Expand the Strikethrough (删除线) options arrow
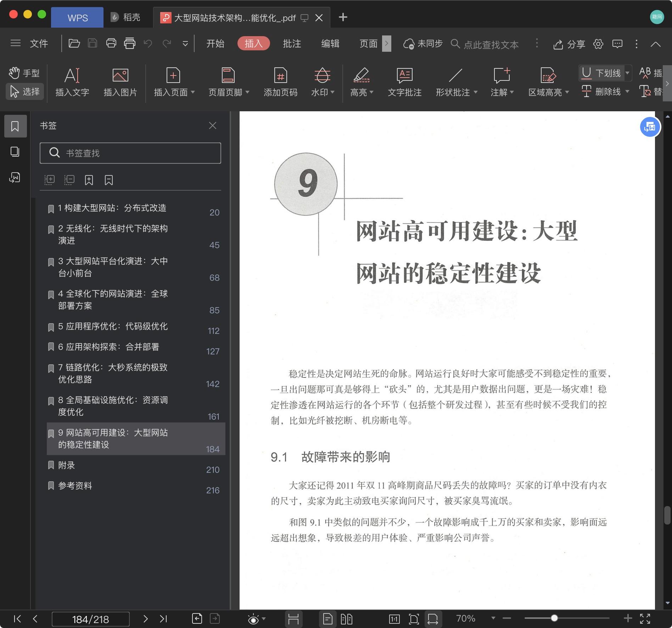 (x=627, y=91)
